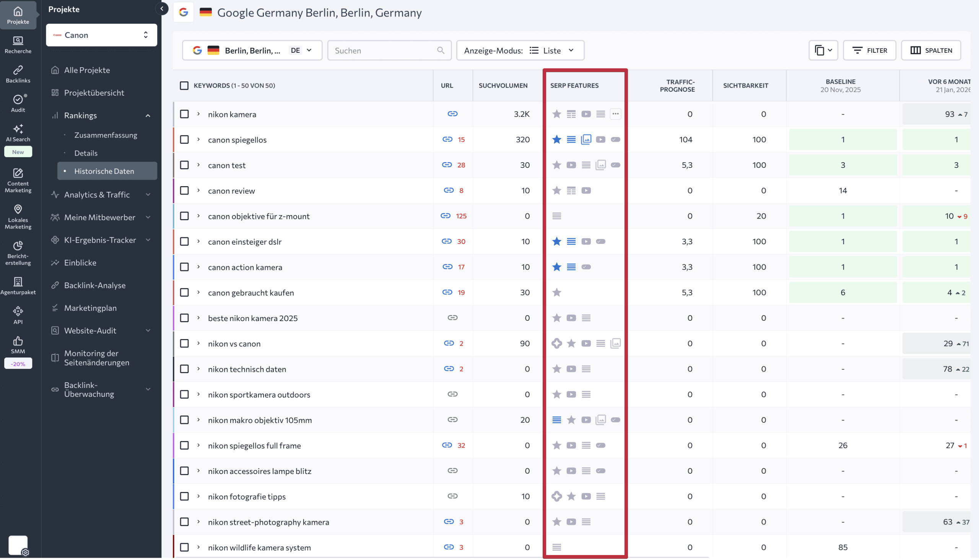Open Zusammenfassung under Rankings
Image resolution: width=979 pixels, height=560 pixels.
click(106, 135)
